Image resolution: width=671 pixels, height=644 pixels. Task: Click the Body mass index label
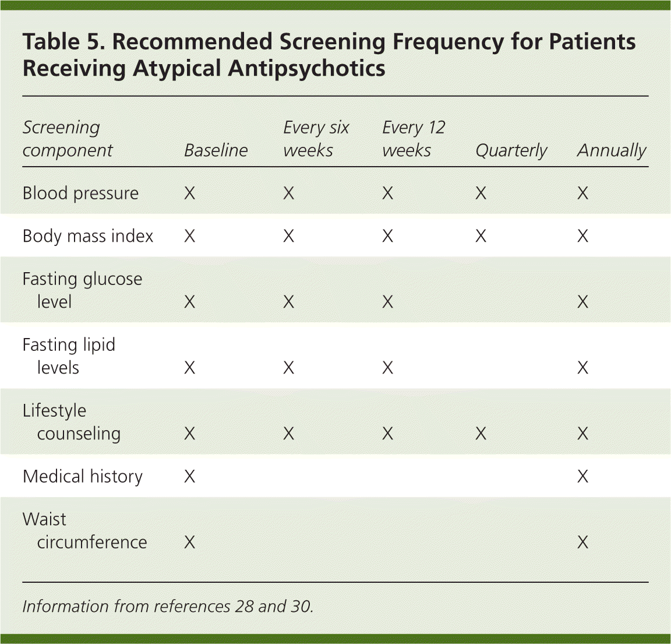(87, 236)
